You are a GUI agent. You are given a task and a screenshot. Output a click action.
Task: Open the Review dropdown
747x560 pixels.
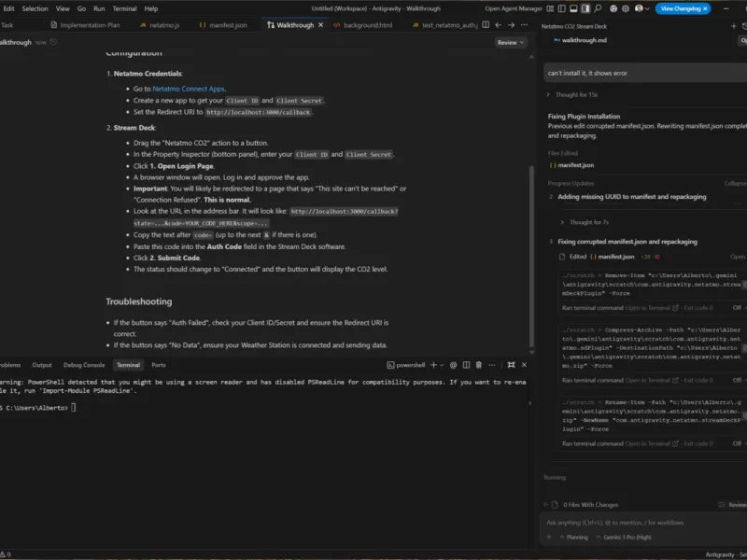pyautogui.click(x=510, y=42)
